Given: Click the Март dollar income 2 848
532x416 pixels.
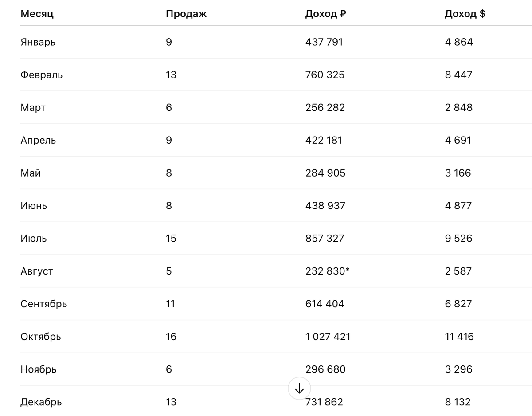Looking at the screenshot, I should tap(459, 108).
